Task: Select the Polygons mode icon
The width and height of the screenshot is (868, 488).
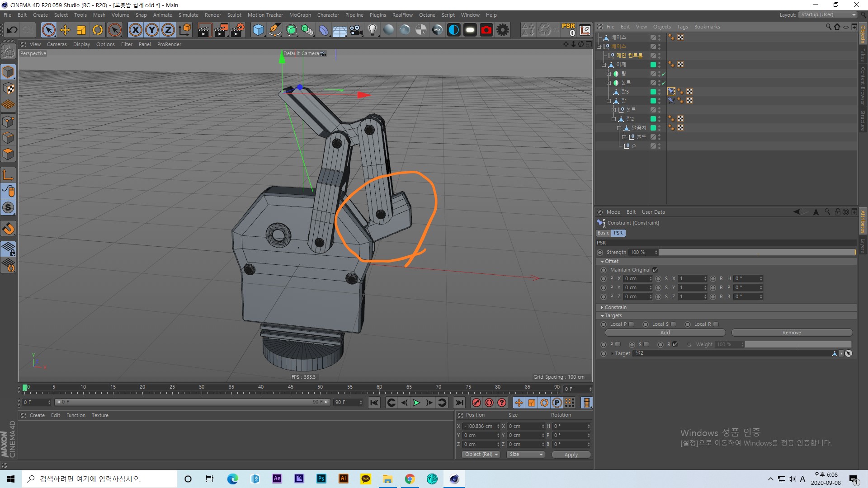Action: (x=8, y=154)
